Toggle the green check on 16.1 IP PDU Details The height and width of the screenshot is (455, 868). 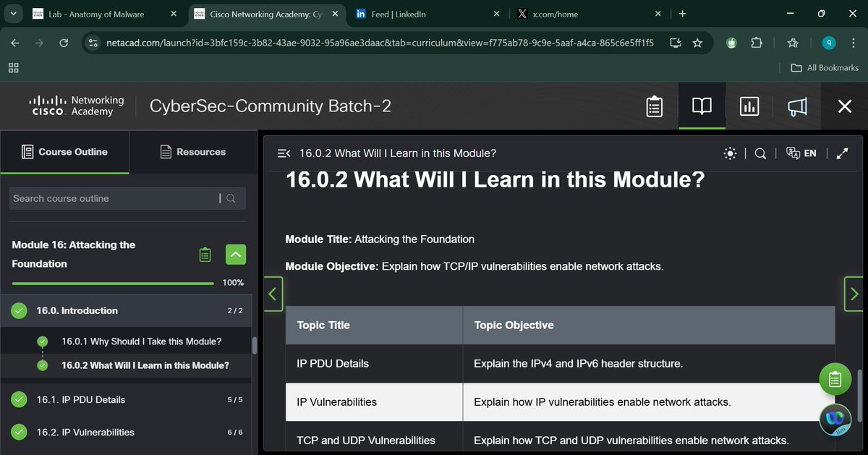19,399
